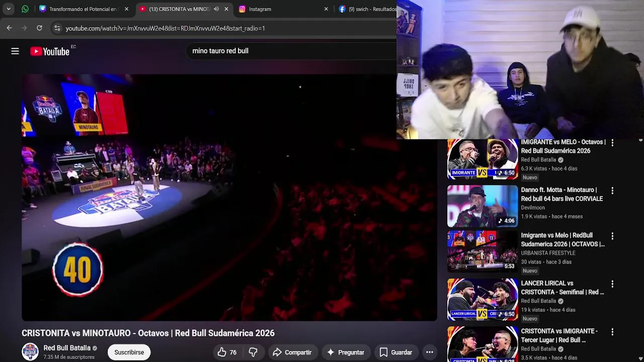The height and width of the screenshot is (362, 644).
Task: Click '1.9 k vistas · hace 4 meses' text
Action: (551, 217)
